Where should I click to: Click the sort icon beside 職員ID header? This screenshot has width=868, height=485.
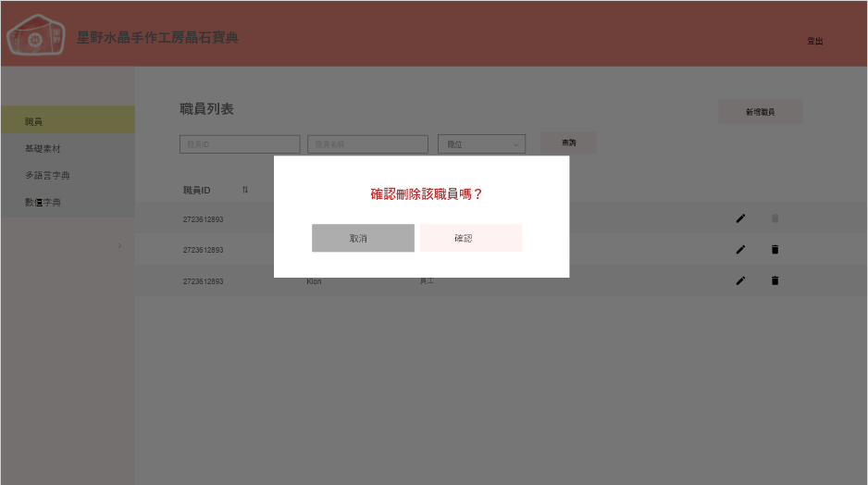tap(245, 190)
